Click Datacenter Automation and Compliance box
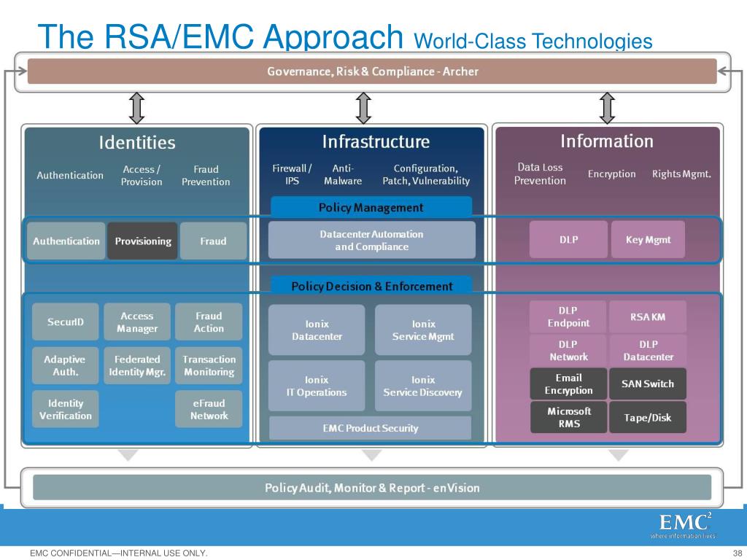The image size is (747, 560). (x=371, y=240)
